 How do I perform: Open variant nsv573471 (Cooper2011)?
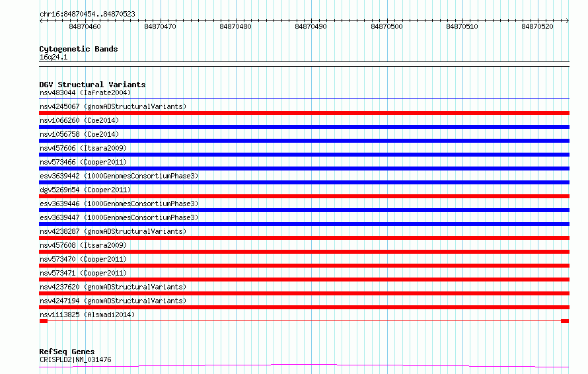(83, 273)
